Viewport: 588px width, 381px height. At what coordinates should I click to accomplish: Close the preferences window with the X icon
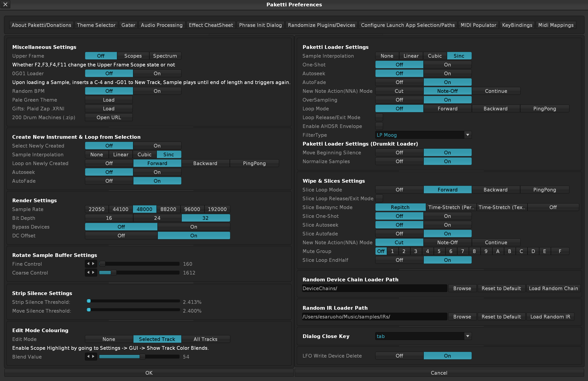[5, 4]
